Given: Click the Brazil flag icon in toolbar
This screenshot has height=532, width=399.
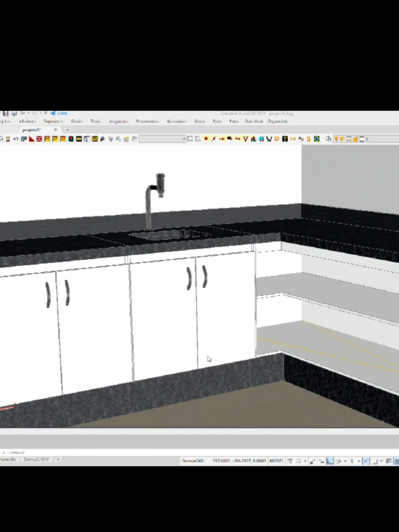Looking at the screenshot, I should point(317,139).
